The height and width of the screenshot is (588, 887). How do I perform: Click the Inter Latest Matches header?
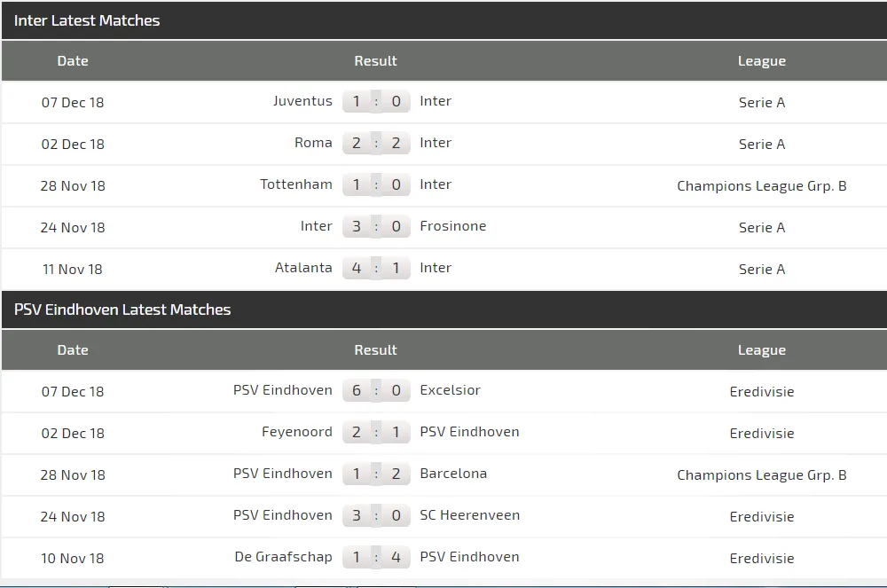(87, 20)
